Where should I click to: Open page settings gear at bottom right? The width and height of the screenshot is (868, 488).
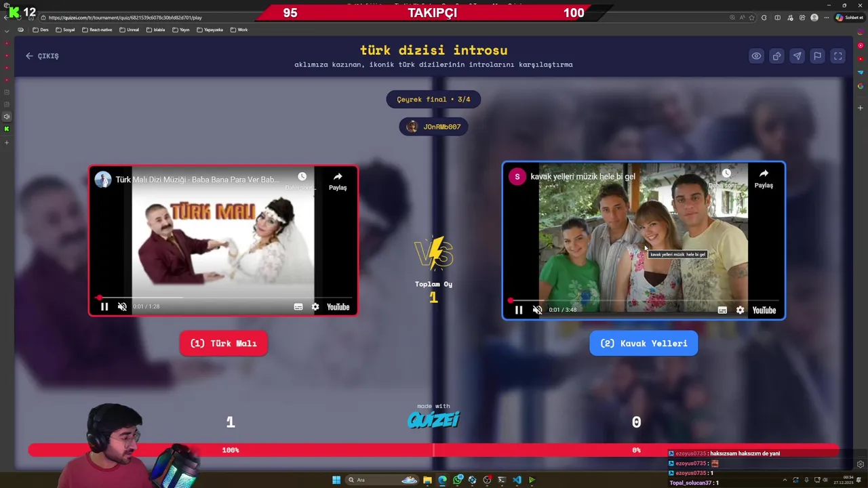[x=861, y=464]
